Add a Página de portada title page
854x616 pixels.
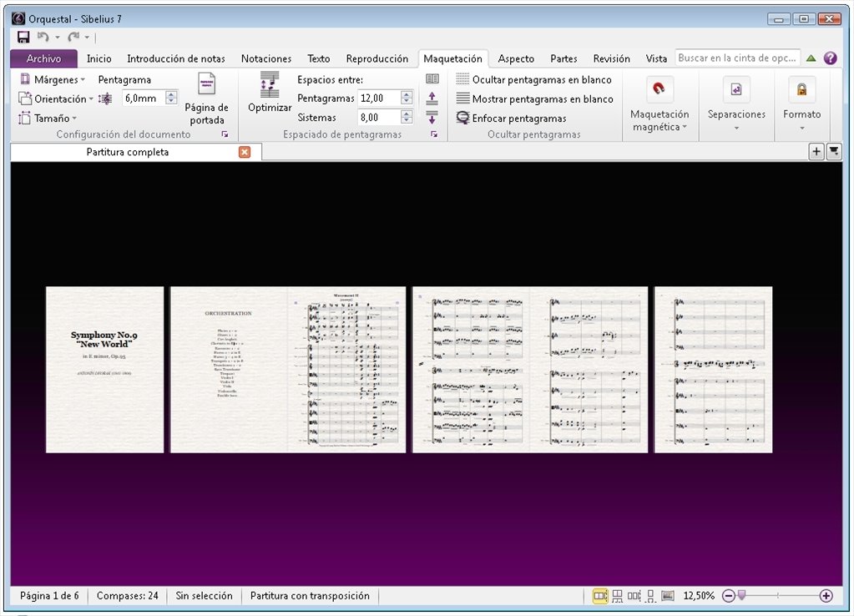click(x=206, y=99)
